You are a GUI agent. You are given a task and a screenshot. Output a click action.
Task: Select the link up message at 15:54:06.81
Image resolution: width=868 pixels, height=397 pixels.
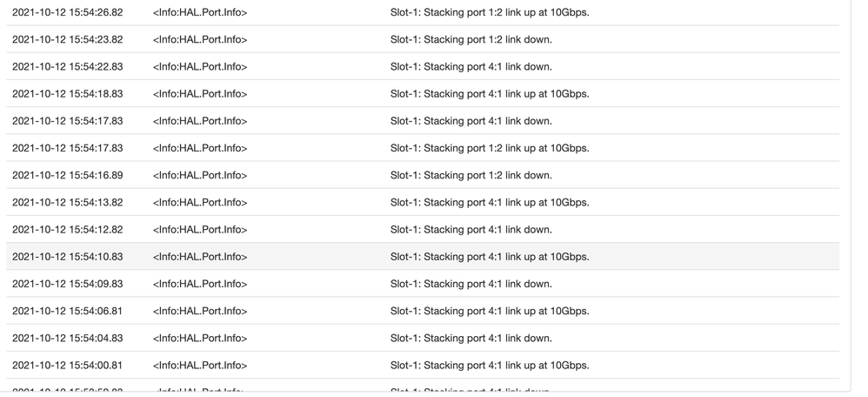(489, 311)
